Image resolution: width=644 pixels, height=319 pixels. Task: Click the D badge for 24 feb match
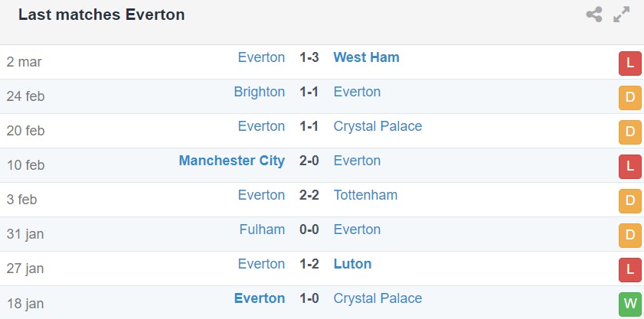629,98
